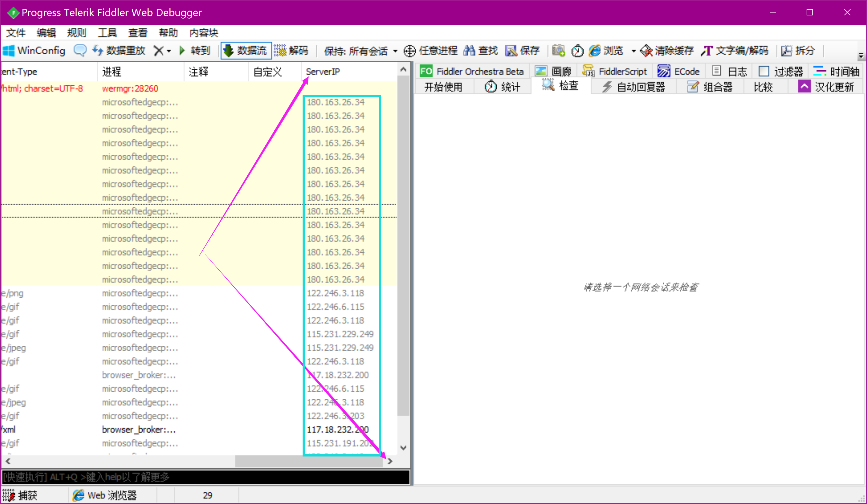Viewport: 867px width, 504px height.
Task: Switch to the FiddlerScript tab
Action: coord(615,72)
